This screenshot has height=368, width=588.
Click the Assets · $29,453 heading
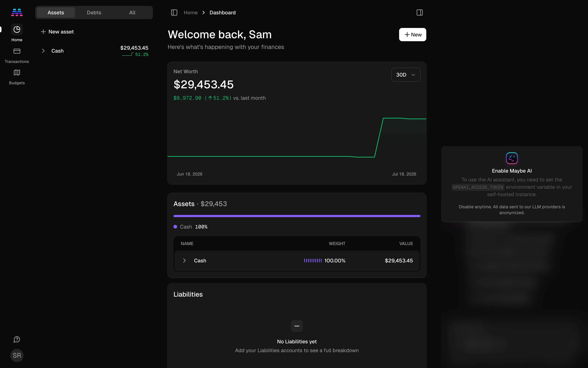[x=200, y=204]
